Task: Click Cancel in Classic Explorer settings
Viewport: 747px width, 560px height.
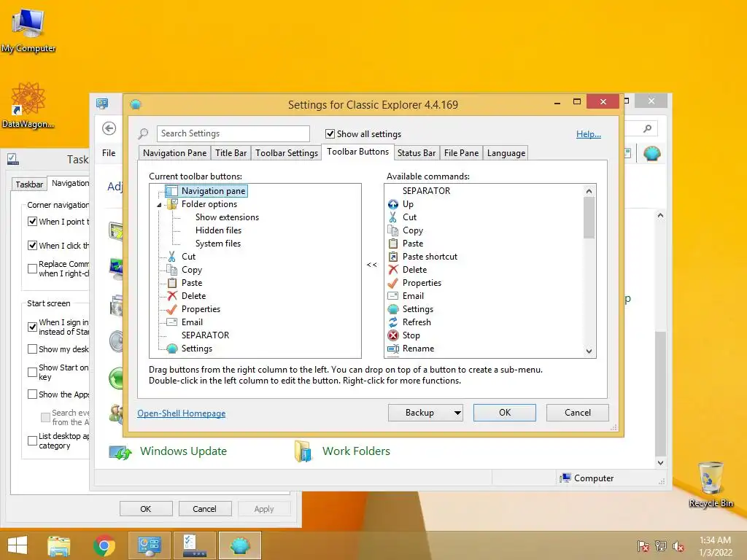Action: 578,413
